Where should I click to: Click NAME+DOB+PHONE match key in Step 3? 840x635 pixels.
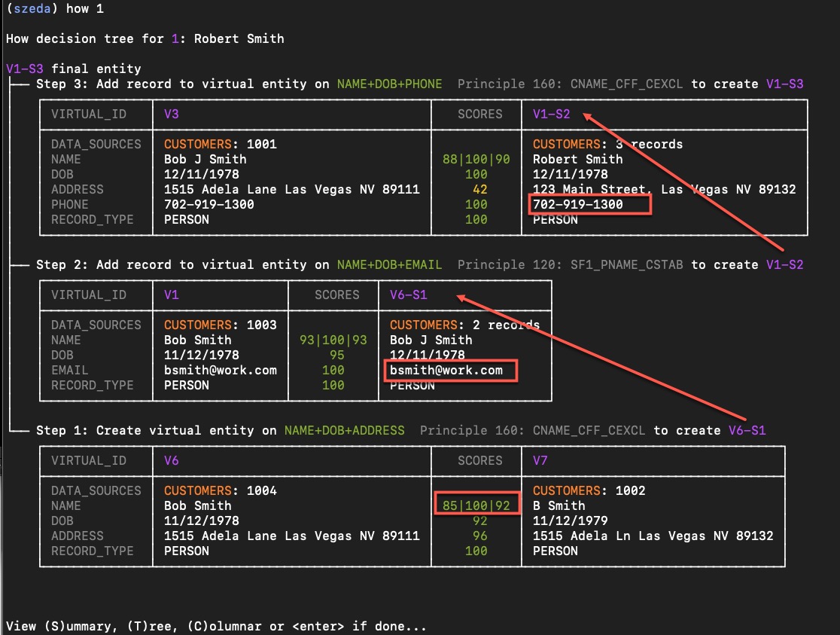pyautogui.click(x=389, y=84)
